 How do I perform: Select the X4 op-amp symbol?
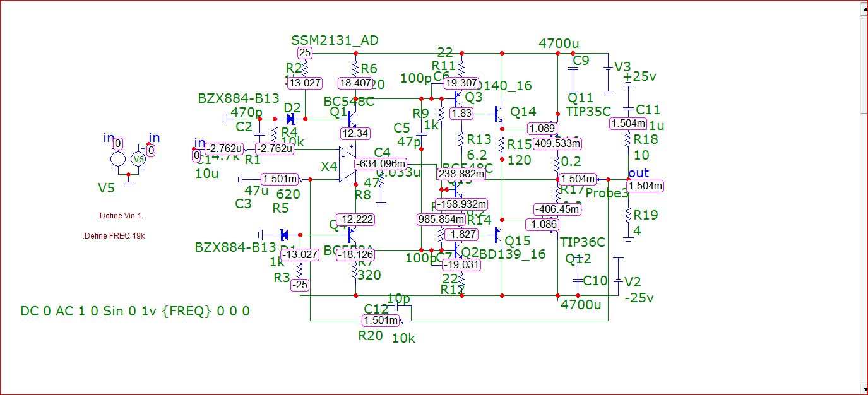click(347, 164)
